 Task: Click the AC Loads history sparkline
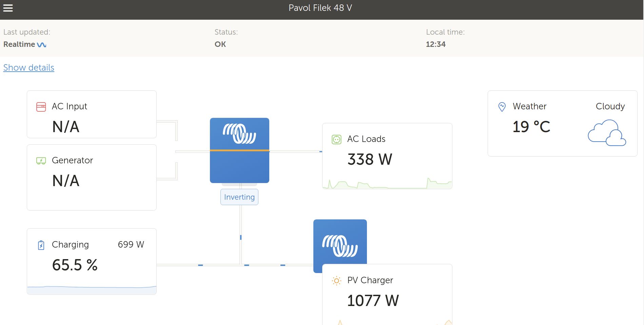coord(387,184)
